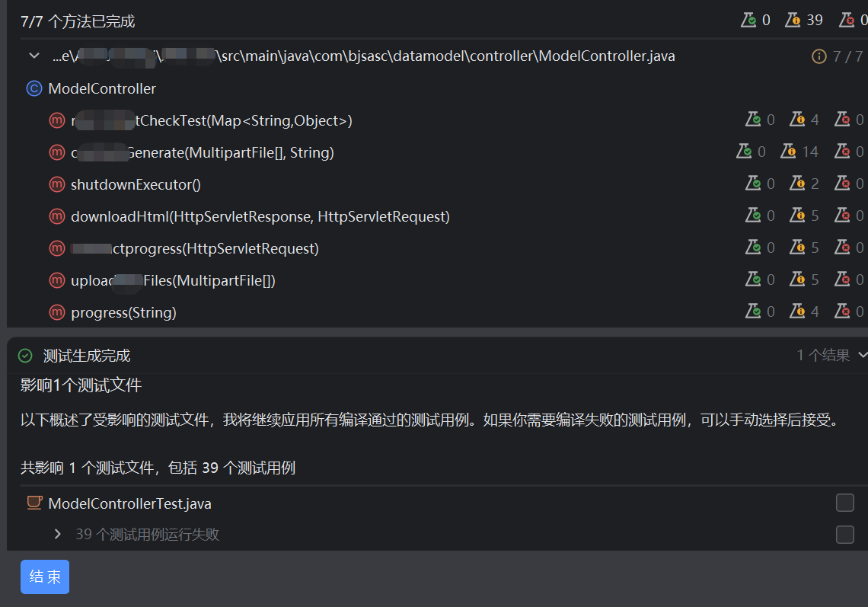Check the ModelControllerTest.java checkbox
This screenshot has height=607, width=868.
tap(844, 503)
